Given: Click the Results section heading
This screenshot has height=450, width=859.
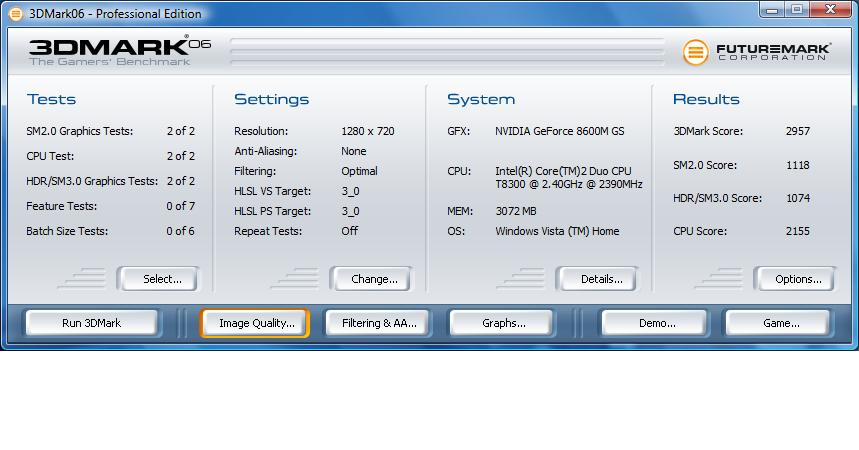Looking at the screenshot, I should coord(706,99).
